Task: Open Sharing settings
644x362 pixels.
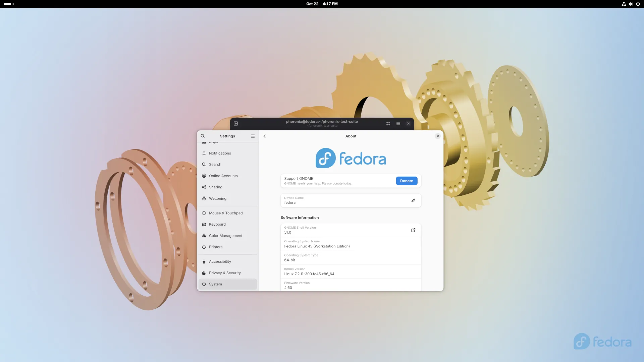Action: click(227, 187)
